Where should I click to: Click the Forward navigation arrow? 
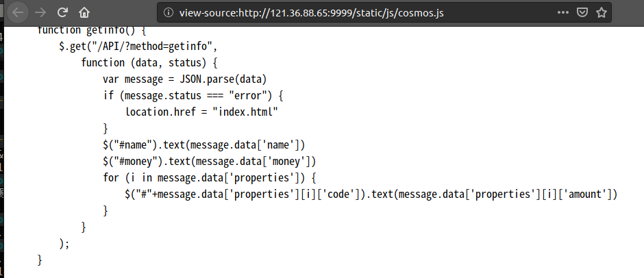(x=40, y=12)
